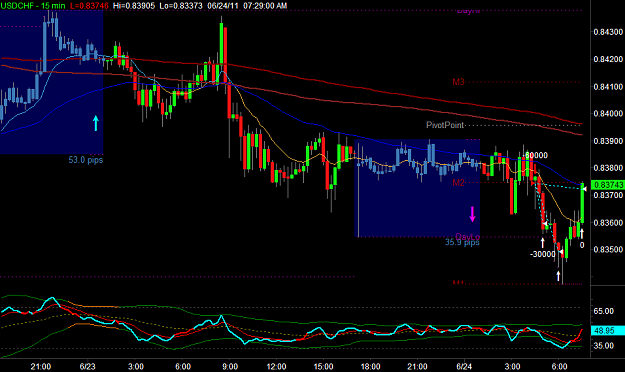Screen dimensions: 625x372
Task: Click the Lo=0.83373 low readout
Action: (x=181, y=6)
